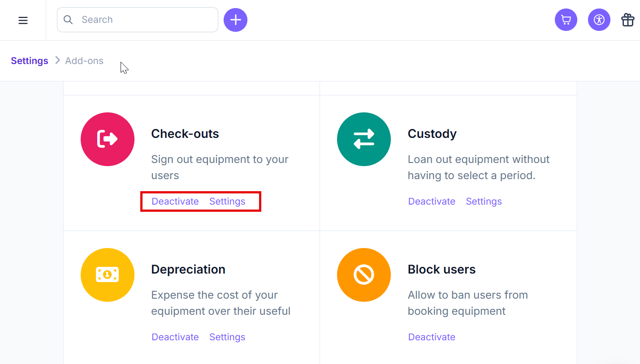Viewport: 640px width, 364px height.
Task: Open Settings for Depreciation add-on
Action: 227,337
